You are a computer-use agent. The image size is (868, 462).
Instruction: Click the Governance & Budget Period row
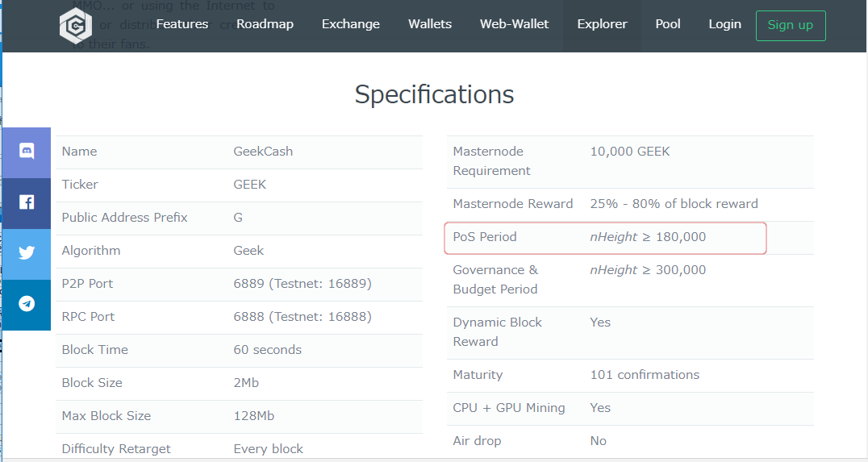[x=605, y=279]
